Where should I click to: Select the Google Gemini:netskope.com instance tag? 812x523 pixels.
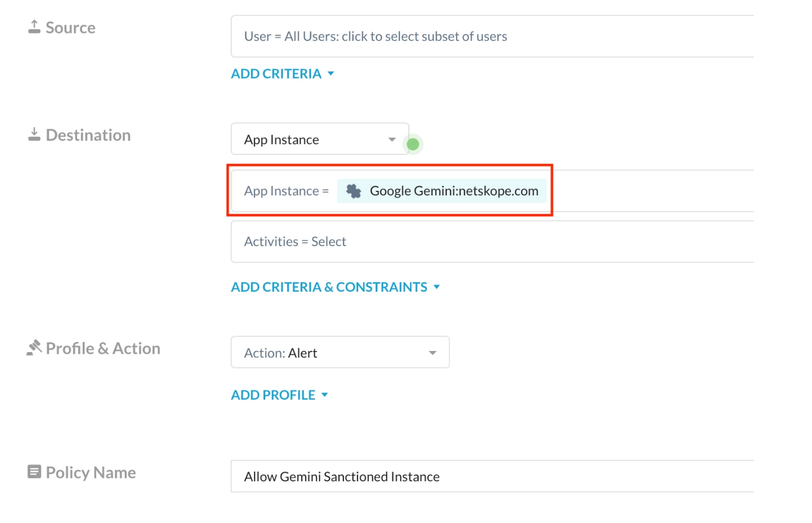click(x=442, y=191)
